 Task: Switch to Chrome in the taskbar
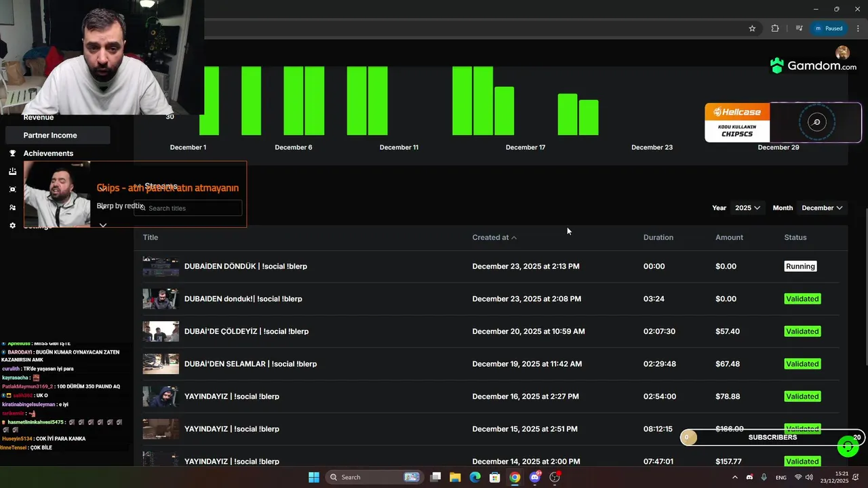coord(515,477)
